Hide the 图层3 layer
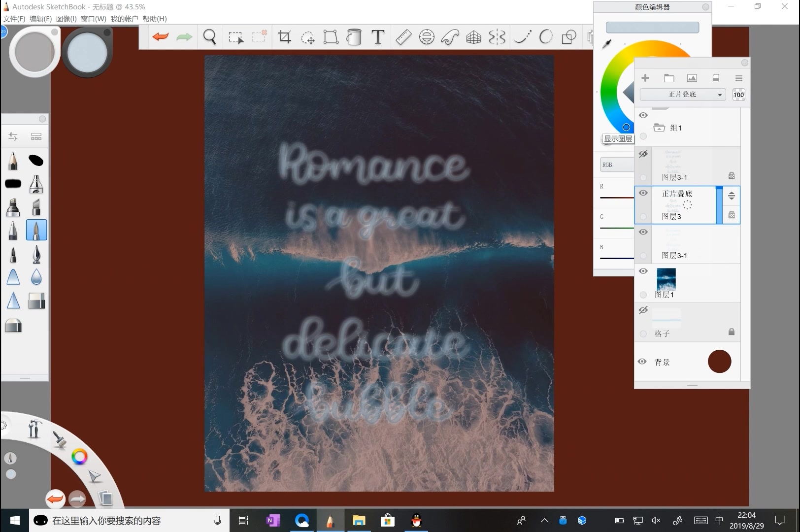This screenshot has width=800, height=532. pos(643,193)
